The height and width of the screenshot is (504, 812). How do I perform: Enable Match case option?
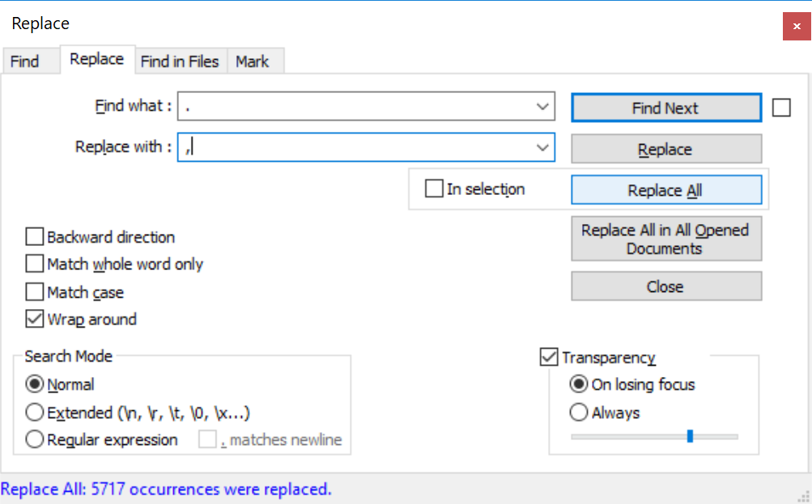(34, 292)
